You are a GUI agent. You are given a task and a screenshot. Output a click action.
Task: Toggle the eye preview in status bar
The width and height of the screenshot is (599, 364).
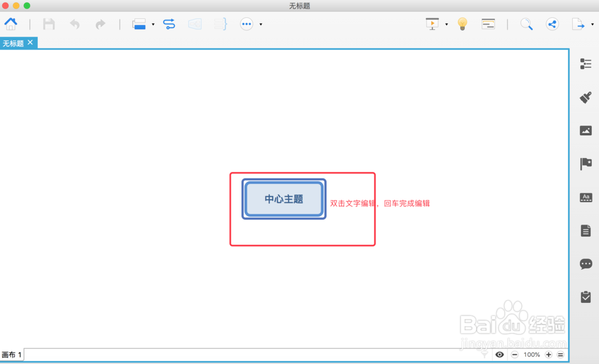500,354
